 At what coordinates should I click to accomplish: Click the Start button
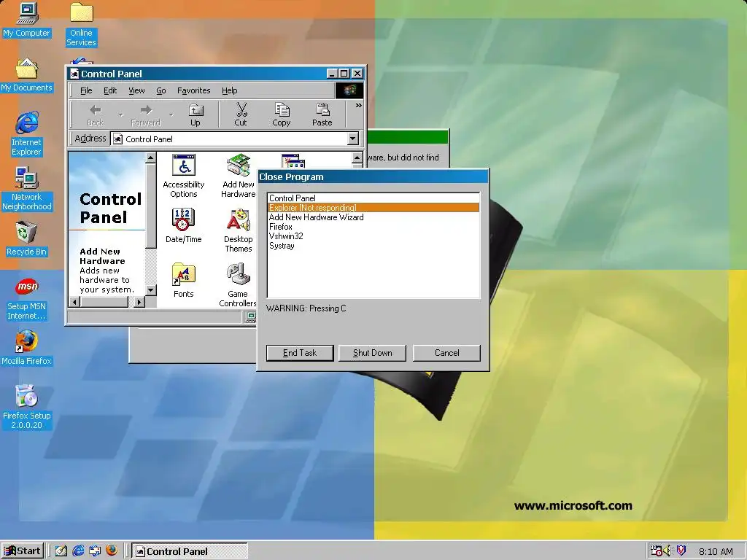[x=23, y=551]
